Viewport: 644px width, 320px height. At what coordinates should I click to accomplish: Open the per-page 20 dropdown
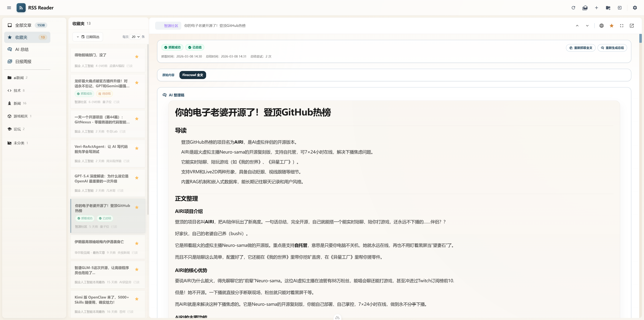(135, 37)
